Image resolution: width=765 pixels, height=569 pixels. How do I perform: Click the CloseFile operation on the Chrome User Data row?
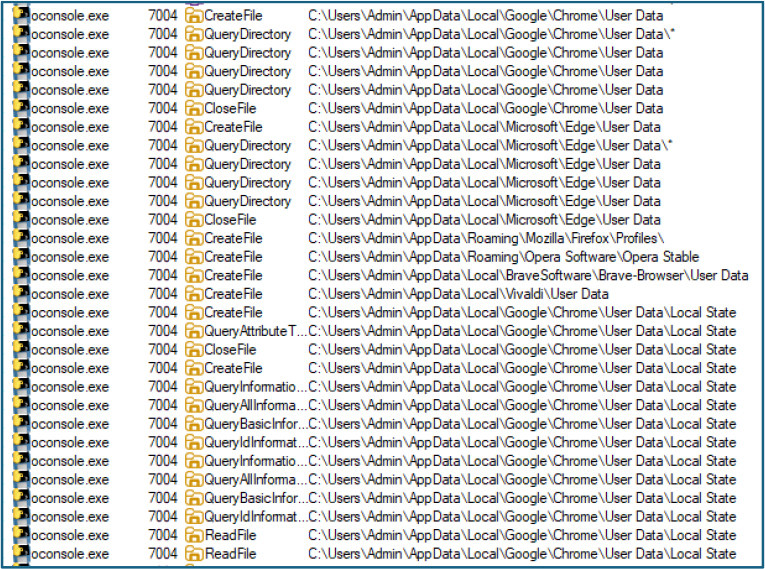[x=230, y=108]
